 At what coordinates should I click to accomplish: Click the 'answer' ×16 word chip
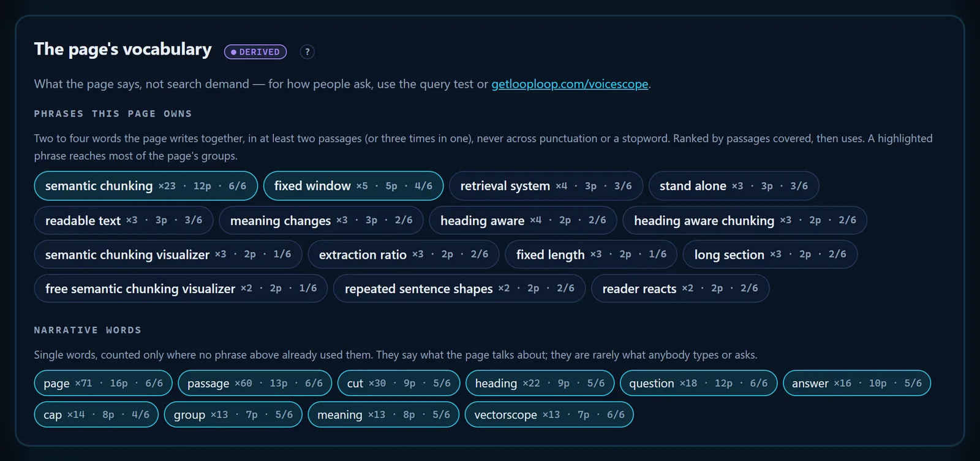pos(857,383)
